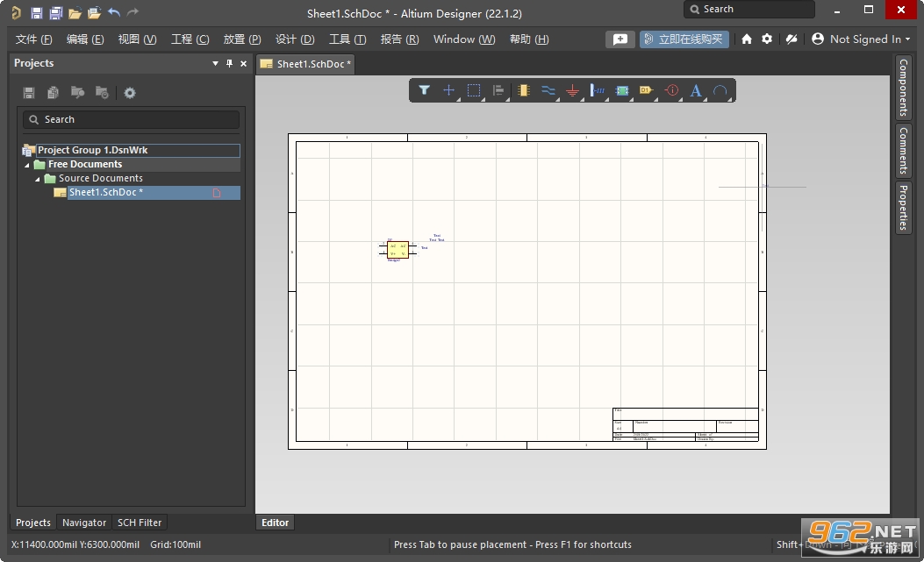Open Projects panel settings gear
924x562 pixels.
click(130, 92)
